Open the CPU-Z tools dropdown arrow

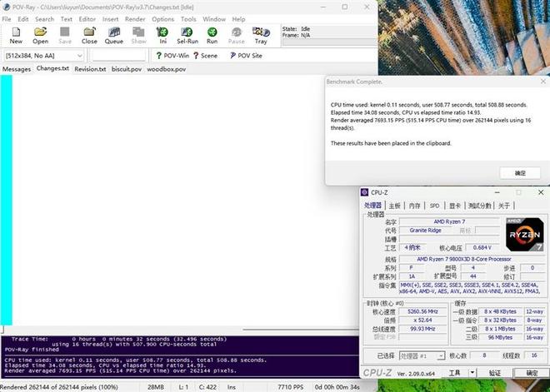coord(471,374)
